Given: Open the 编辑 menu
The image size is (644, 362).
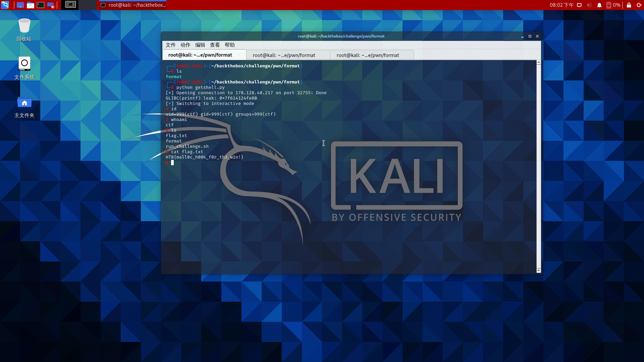Looking at the screenshot, I should 200,45.
